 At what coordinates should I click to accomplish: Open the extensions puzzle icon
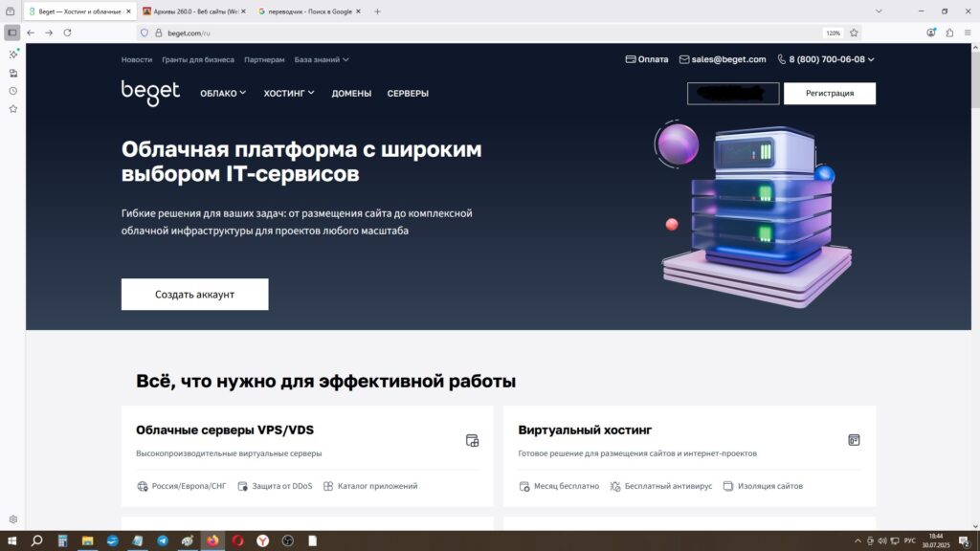click(x=949, y=33)
